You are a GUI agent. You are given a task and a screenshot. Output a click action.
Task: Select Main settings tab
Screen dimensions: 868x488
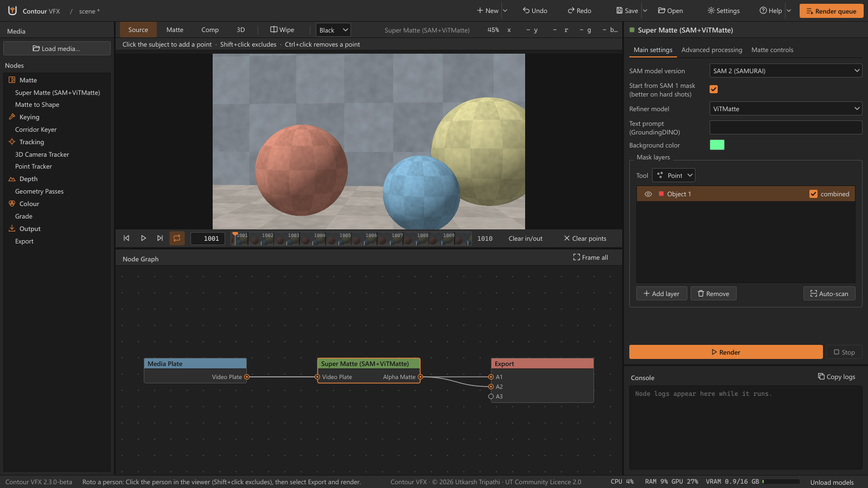pyautogui.click(x=653, y=50)
